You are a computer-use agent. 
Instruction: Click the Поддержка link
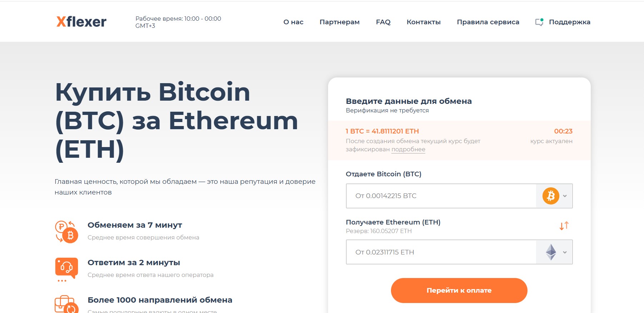tap(570, 22)
